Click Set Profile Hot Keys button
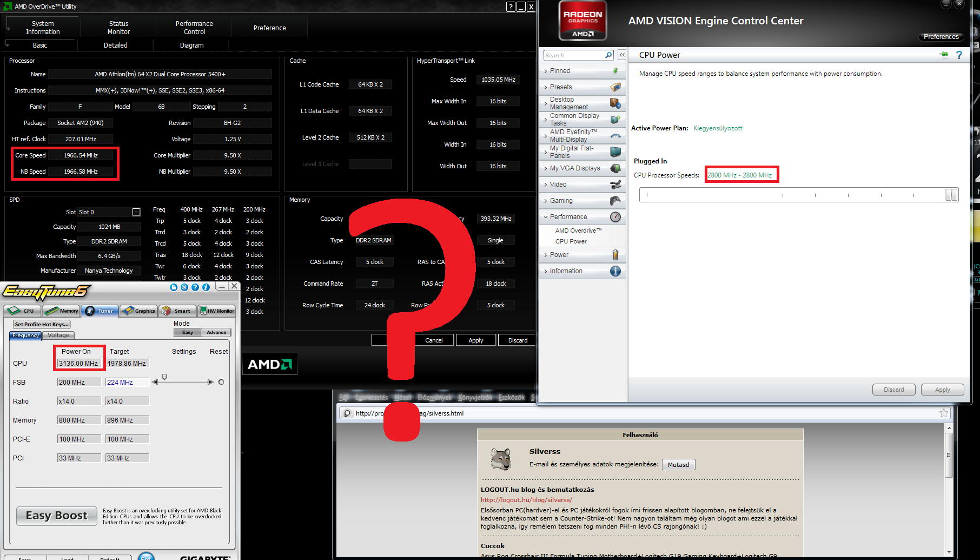 42,324
